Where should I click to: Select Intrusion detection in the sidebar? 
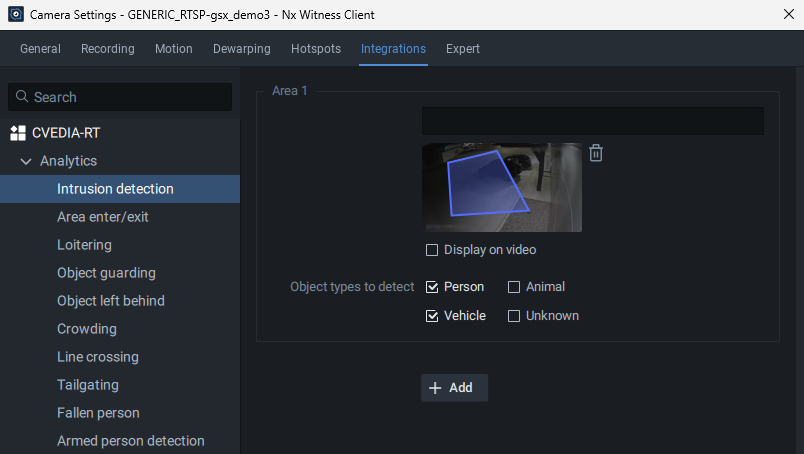click(120, 189)
